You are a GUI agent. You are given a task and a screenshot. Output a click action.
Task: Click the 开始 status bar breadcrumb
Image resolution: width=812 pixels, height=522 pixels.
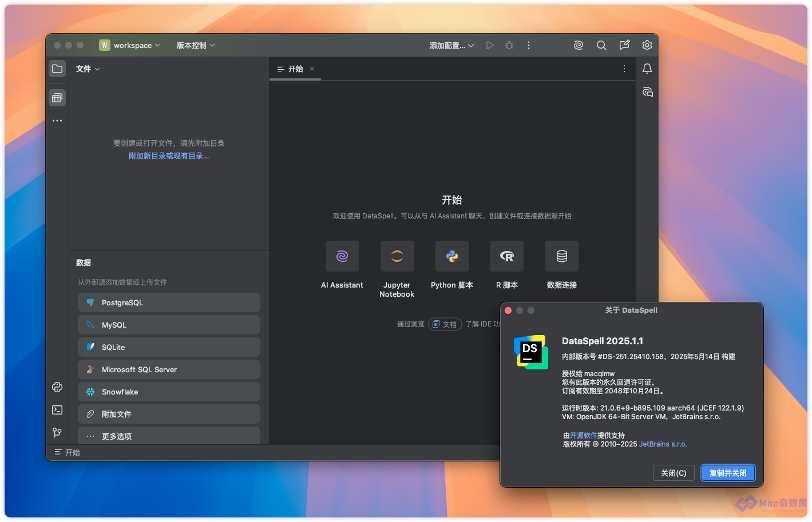68,452
